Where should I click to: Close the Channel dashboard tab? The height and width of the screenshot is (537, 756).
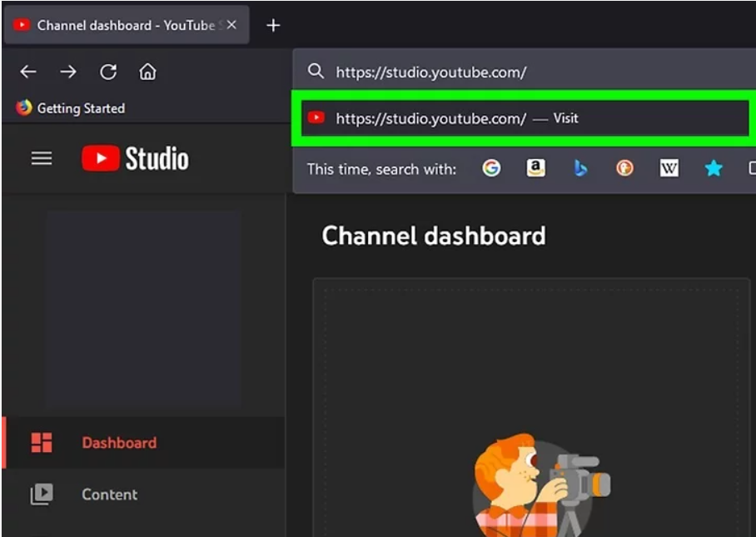(x=231, y=25)
